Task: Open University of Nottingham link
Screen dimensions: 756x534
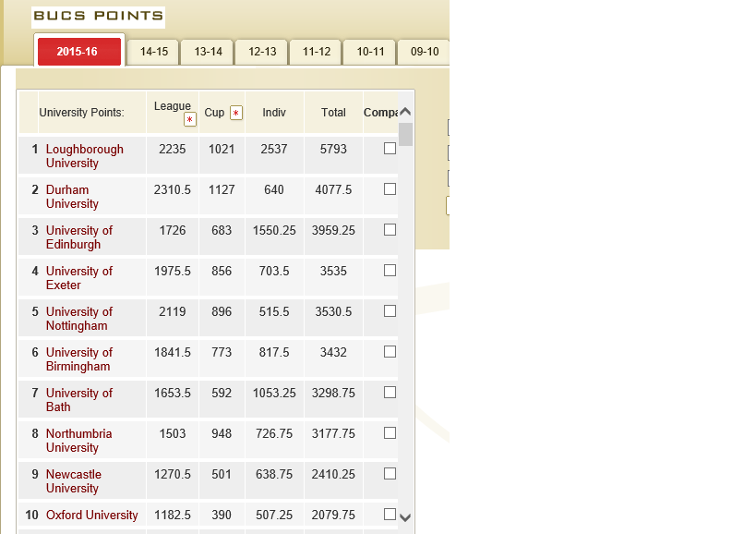Action: point(79,319)
